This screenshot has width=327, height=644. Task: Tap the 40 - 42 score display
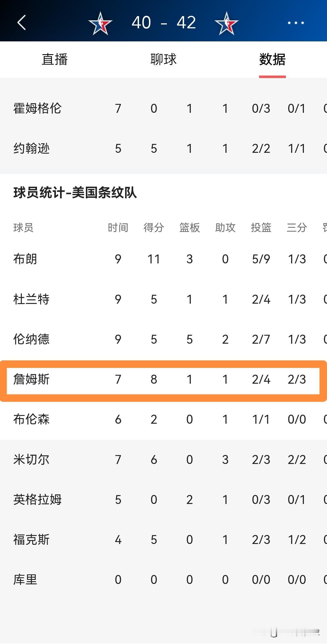coord(164,23)
